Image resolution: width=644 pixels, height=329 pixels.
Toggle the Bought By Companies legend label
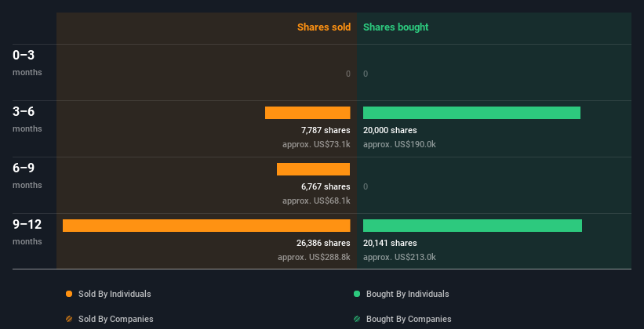click(409, 319)
